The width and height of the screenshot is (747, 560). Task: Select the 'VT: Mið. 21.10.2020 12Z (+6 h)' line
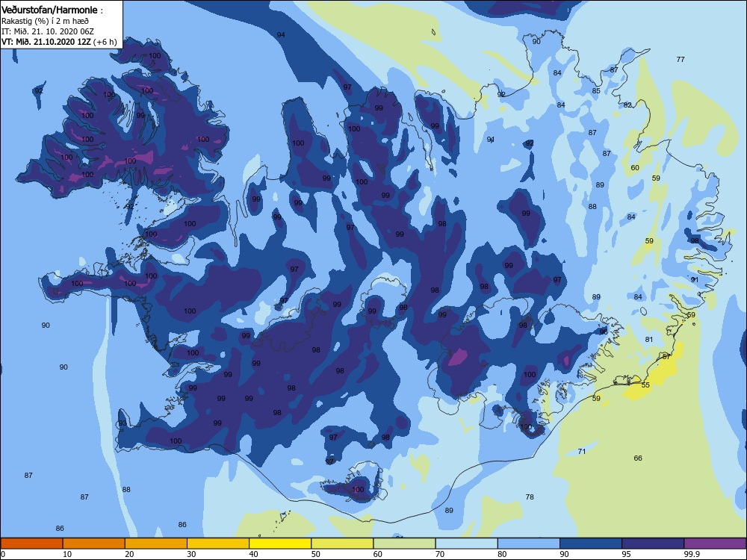(x=59, y=42)
